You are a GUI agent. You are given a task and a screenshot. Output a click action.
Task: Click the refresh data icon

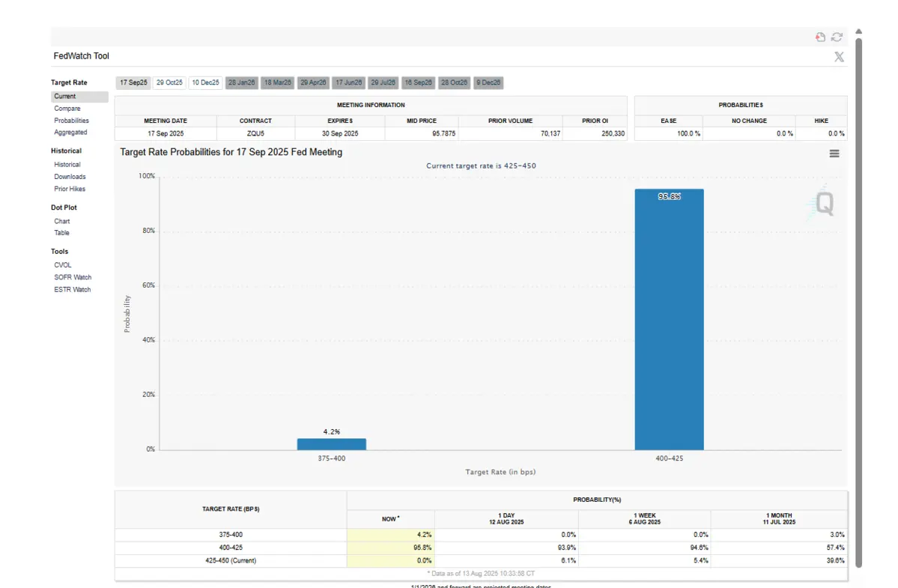point(837,37)
